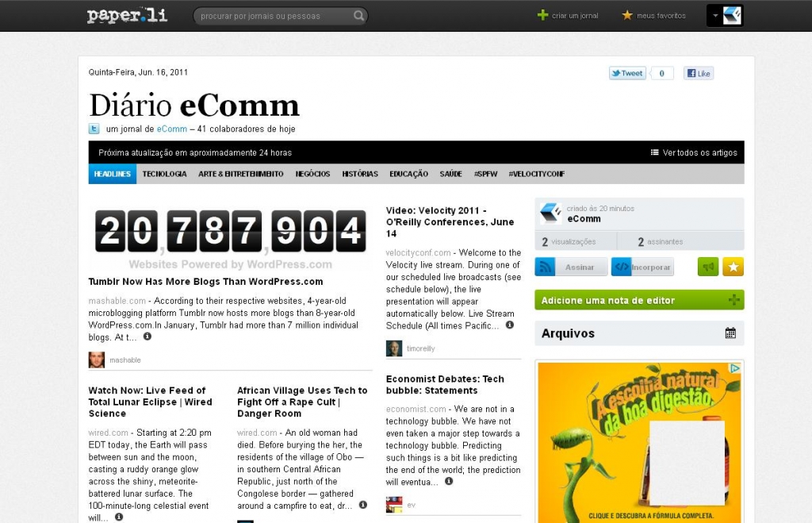
Task: Open the Negócios tab
Action: pos(312,174)
